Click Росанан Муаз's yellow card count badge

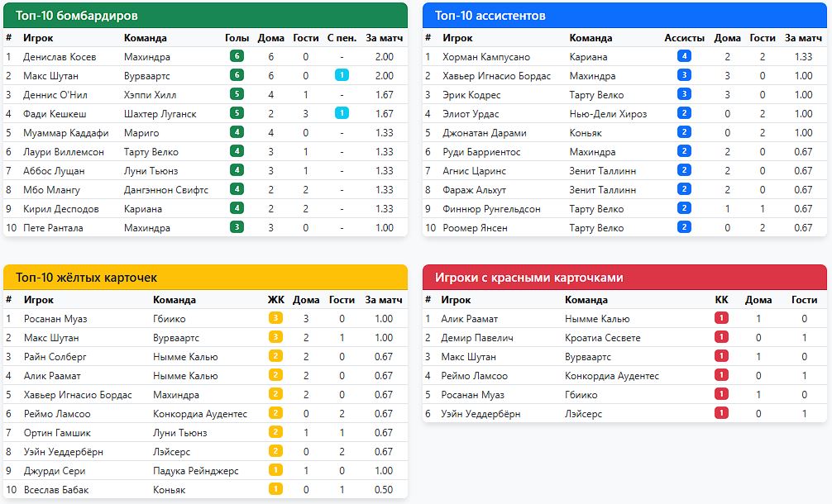(x=275, y=318)
